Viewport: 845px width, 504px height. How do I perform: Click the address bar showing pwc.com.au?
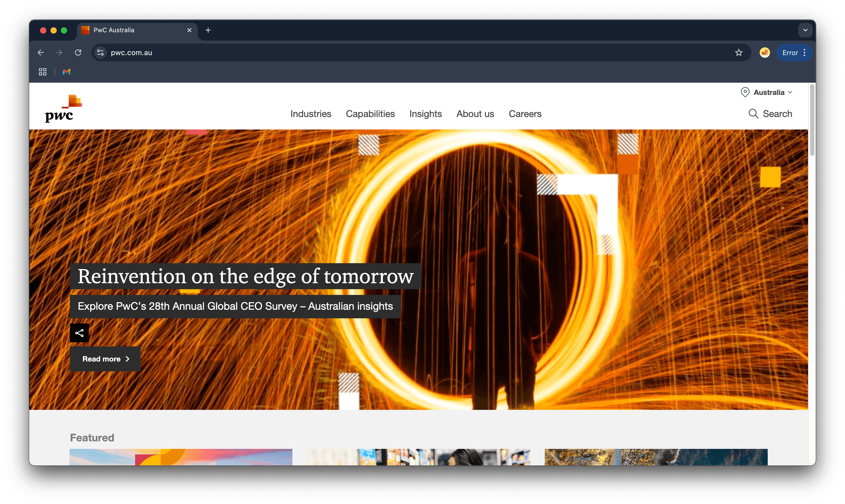(x=421, y=53)
